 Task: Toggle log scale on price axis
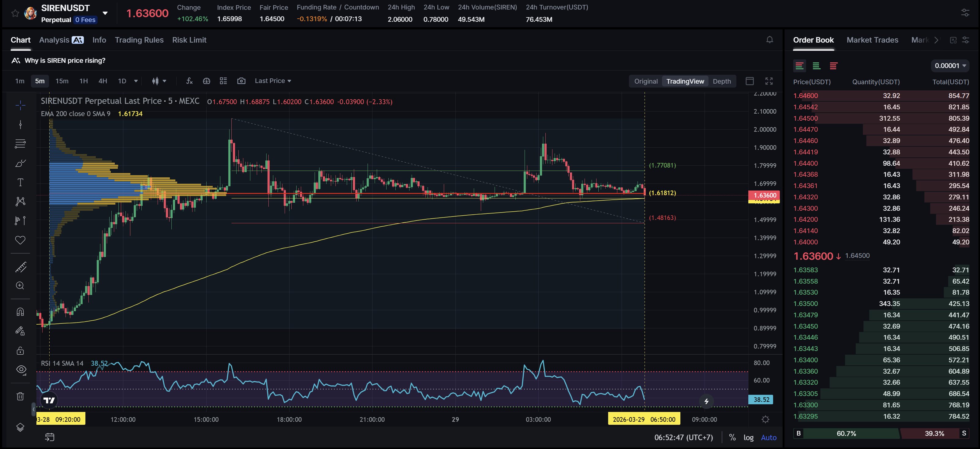click(748, 437)
